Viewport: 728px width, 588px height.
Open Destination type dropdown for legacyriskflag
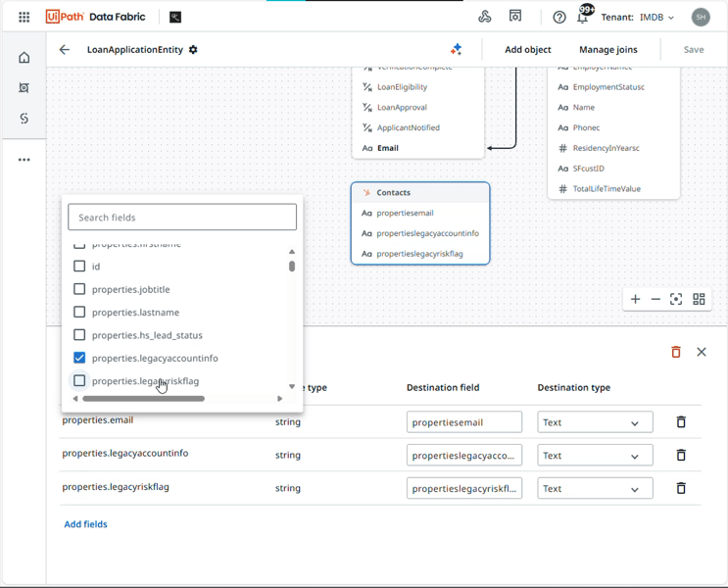(595, 488)
